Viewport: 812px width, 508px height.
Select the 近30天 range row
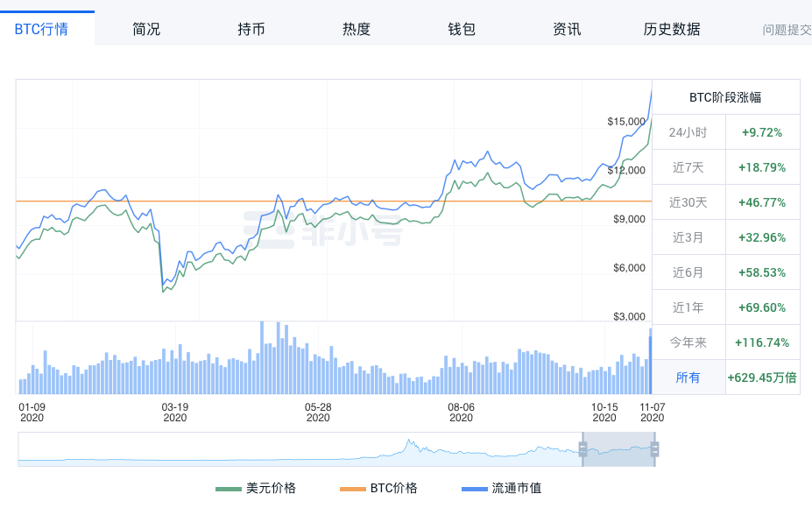pyautogui.click(x=726, y=202)
